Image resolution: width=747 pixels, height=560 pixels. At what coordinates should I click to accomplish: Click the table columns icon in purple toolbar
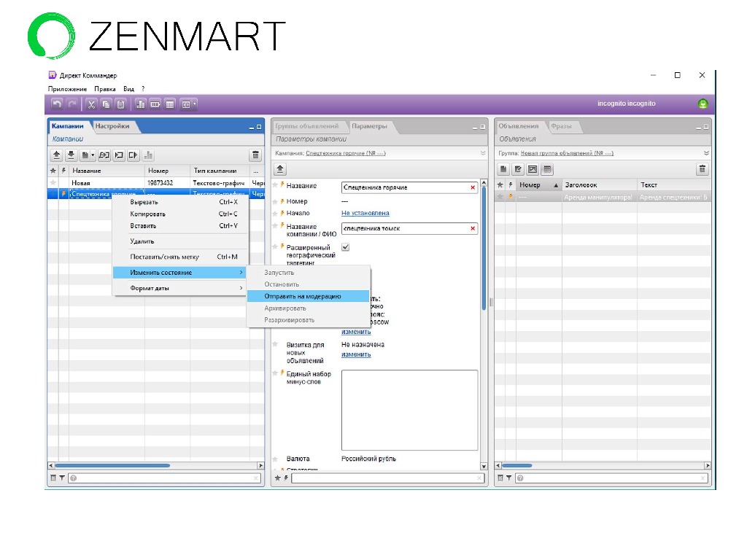click(170, 104)
